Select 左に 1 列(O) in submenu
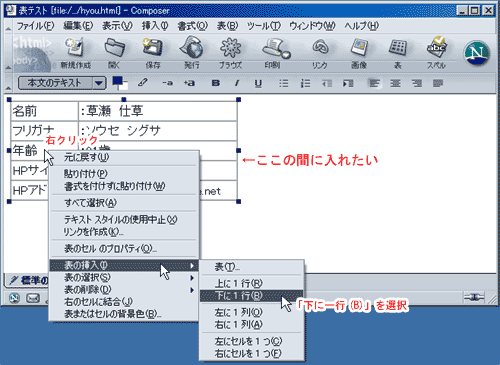Screen dimensions: 500x365 click(x=252, y=312)
